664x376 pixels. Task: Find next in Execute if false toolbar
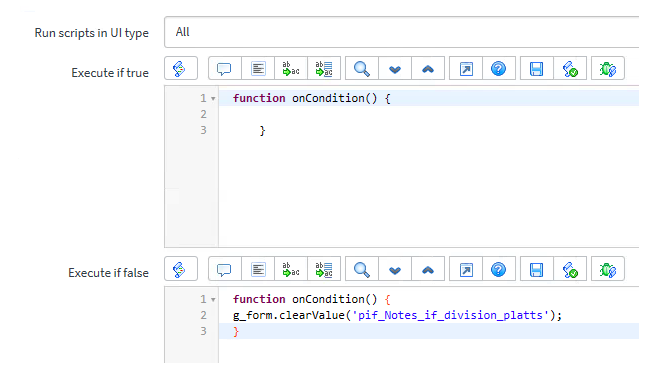(395, 269)
